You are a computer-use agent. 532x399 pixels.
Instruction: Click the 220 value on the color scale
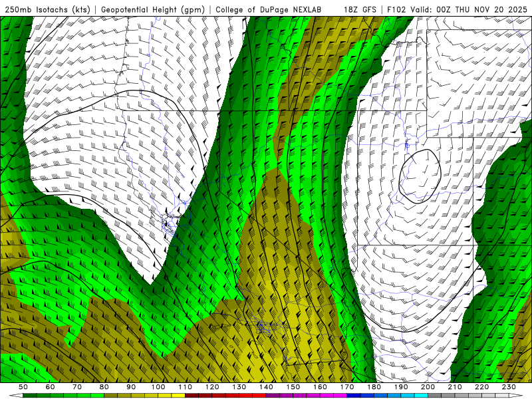pyautogui.click(x=481, y=387)
